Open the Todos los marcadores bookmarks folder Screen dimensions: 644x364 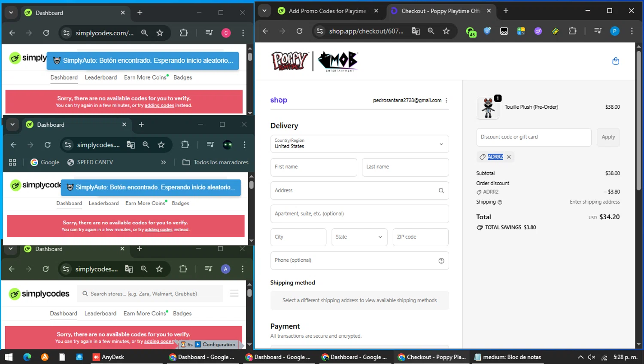216,162
